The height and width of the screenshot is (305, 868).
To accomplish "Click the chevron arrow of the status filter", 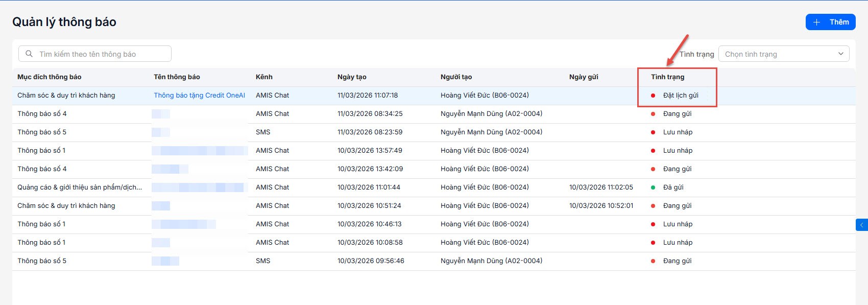I will coord(841,54).
